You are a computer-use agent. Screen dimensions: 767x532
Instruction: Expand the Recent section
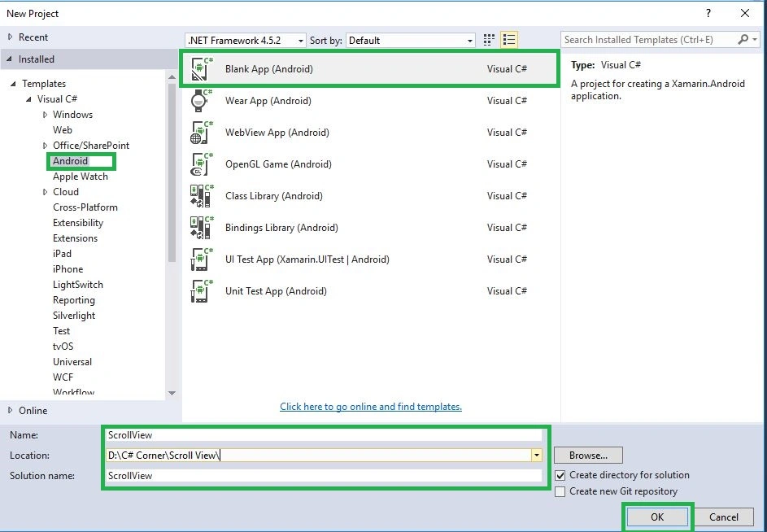point(10,37)
